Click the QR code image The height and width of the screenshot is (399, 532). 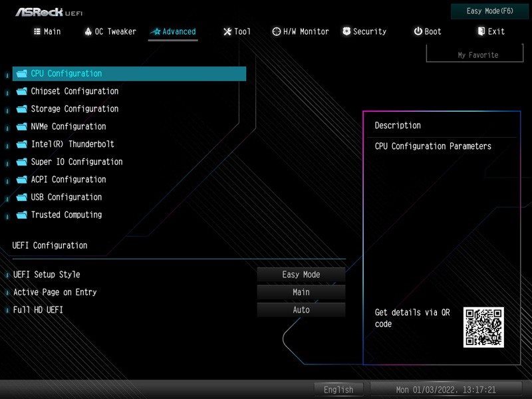pos(483,327)
